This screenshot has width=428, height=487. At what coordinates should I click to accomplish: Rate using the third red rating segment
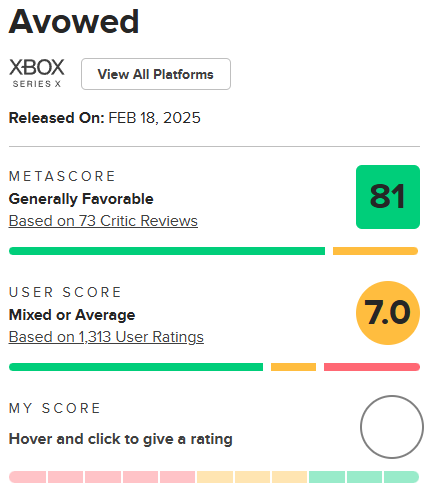pyautogui.click(x=103, y=477)
